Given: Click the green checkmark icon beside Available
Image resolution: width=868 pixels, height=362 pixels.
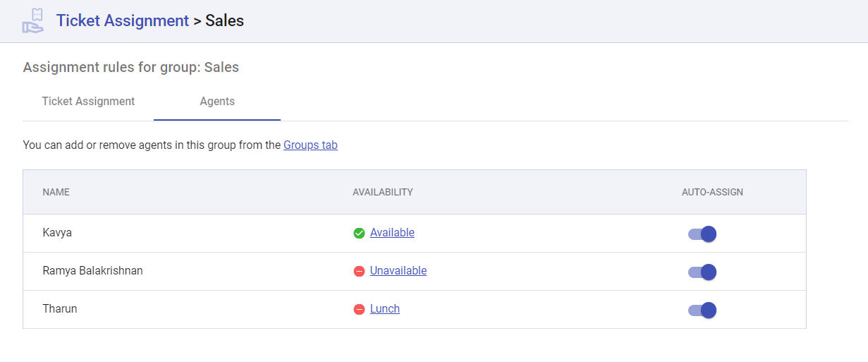Looking at the screenshot, I should pos(359,233).
